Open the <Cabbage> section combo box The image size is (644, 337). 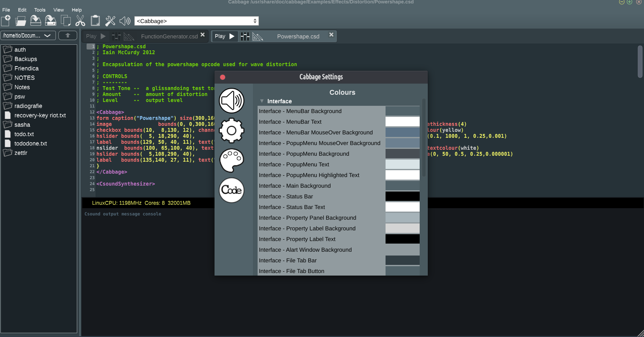click(196, 21)
